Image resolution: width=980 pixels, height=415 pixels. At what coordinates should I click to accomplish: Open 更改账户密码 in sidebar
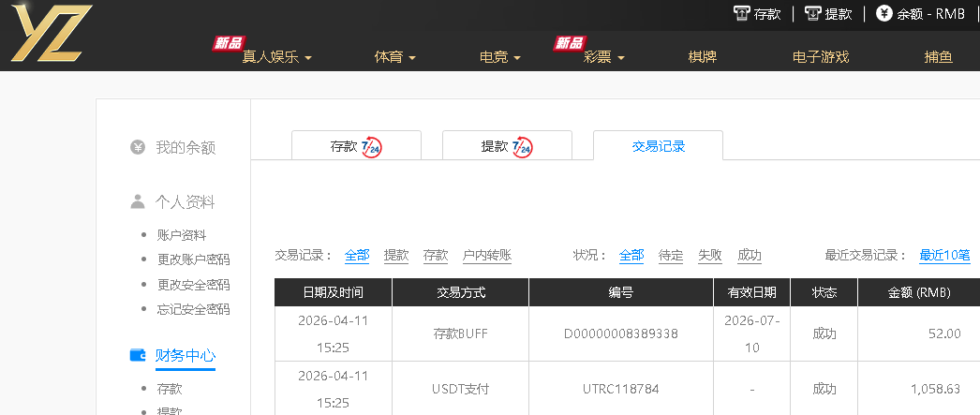pyautogui.click(x=193, y=259)
